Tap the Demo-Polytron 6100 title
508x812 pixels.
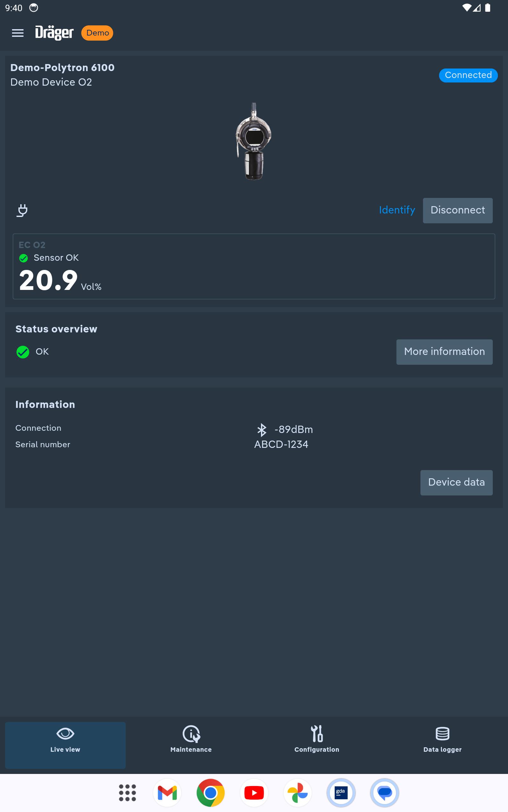point(63,68)
